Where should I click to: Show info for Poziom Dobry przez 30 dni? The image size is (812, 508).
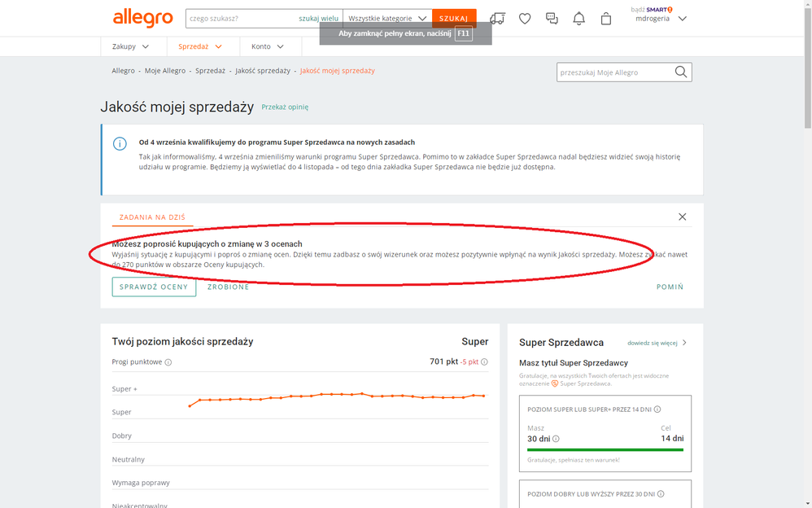(661, 494)
